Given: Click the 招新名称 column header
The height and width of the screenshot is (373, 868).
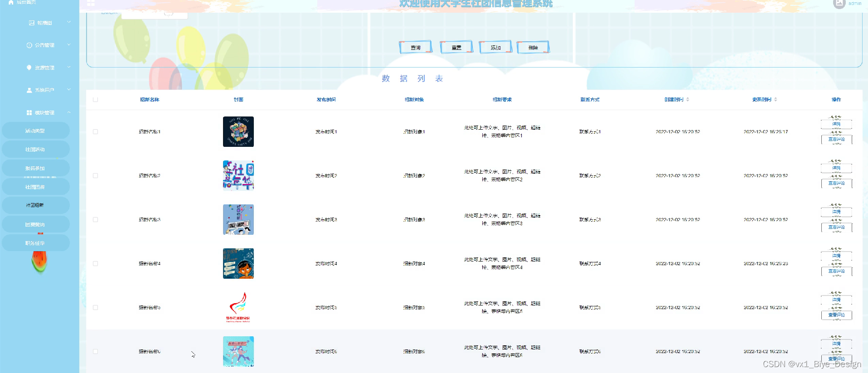Looking at the screenshot, I should 150,100.
